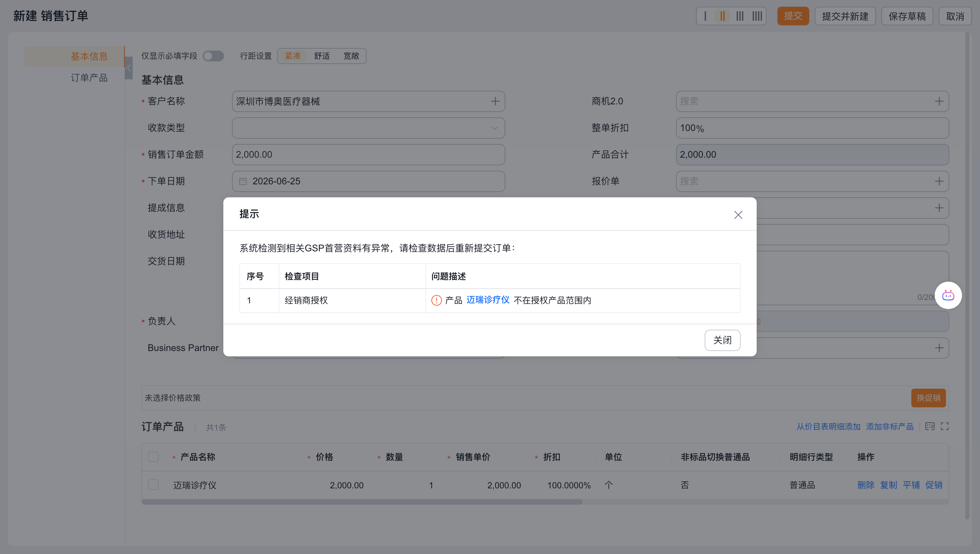Click the plus icon in 商机2.0 field
Screen dimensions: 980x554
(939, 101)
